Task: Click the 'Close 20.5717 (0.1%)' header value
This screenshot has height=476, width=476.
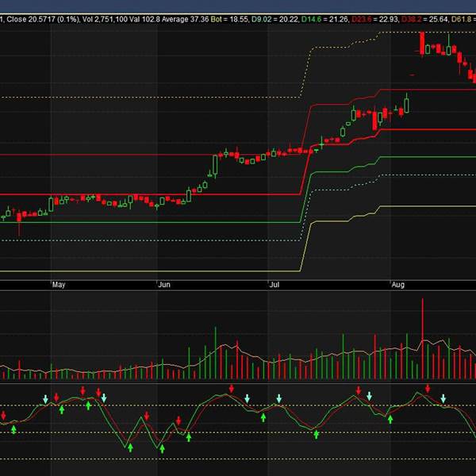Action: click(x=43, y=19)
